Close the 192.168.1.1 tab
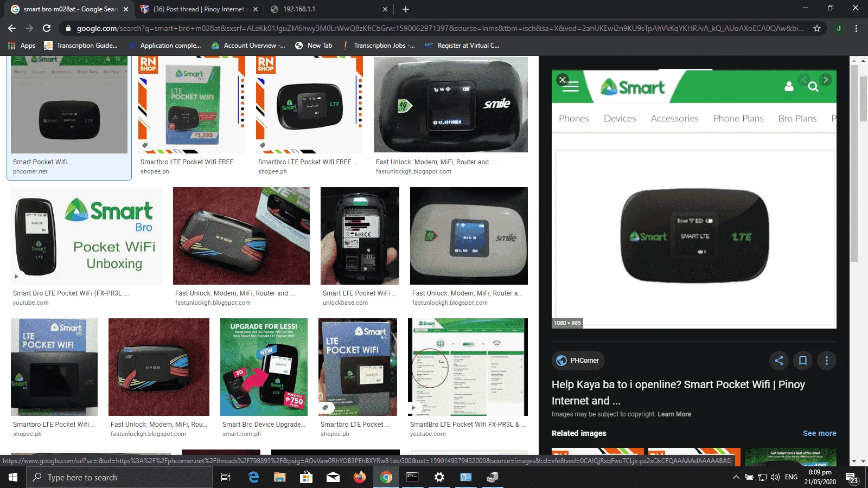This screenshot has height=488, width=868. coord(385,9)
